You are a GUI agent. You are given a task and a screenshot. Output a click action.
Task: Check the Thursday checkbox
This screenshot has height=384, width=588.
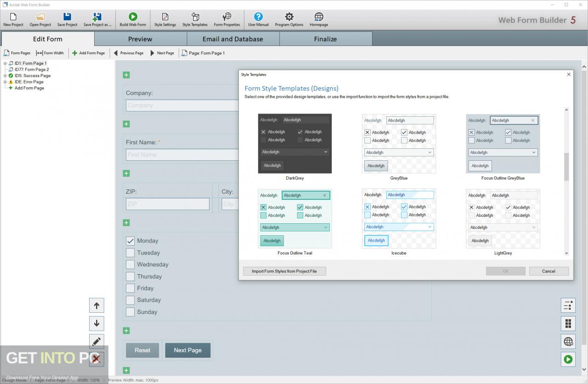click(x=130, y=277)
